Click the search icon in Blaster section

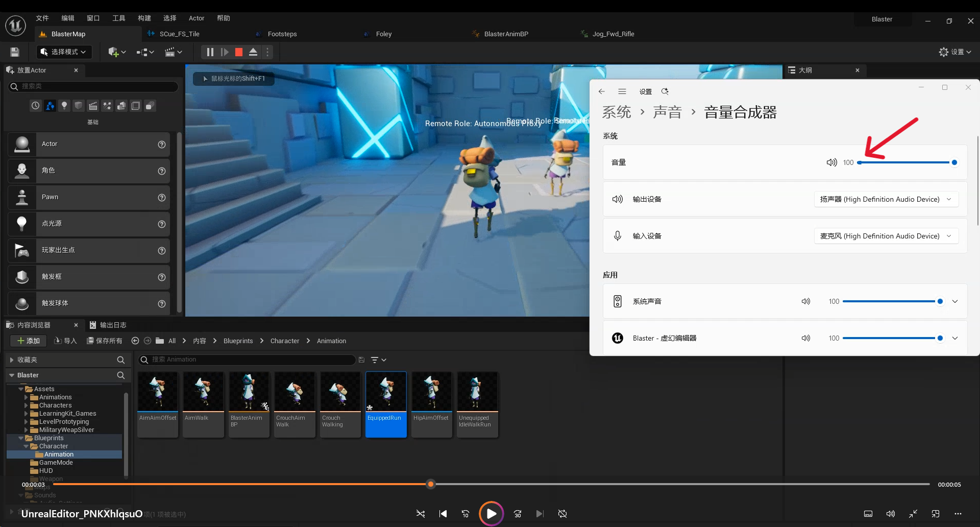(121, 375)
